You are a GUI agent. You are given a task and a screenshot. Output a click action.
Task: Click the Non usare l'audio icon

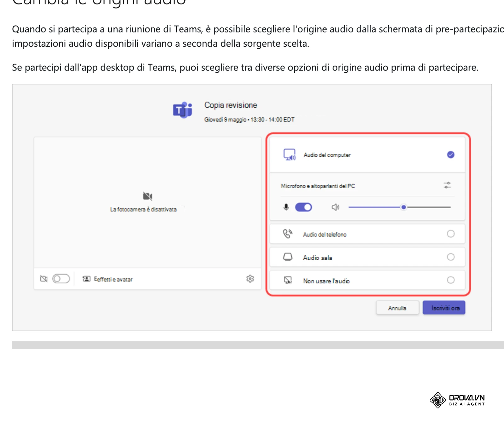point(288,280)
